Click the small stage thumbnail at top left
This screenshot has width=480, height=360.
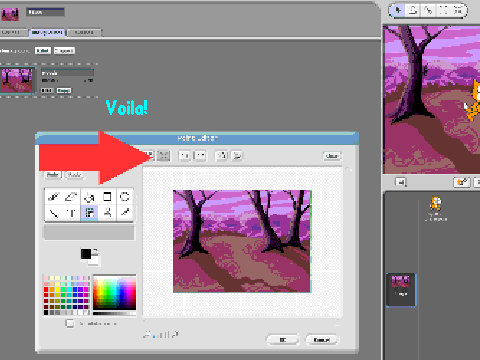click(x=10, y=14)
